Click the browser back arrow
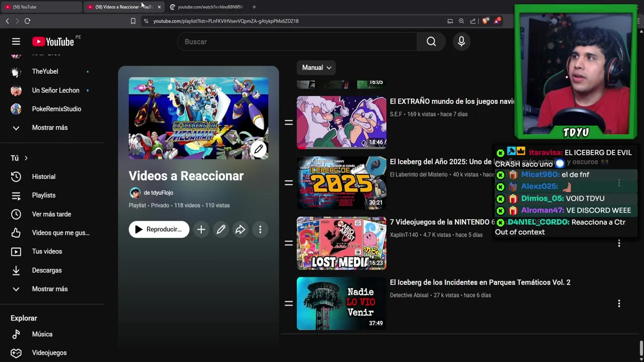 pos(7,21)
